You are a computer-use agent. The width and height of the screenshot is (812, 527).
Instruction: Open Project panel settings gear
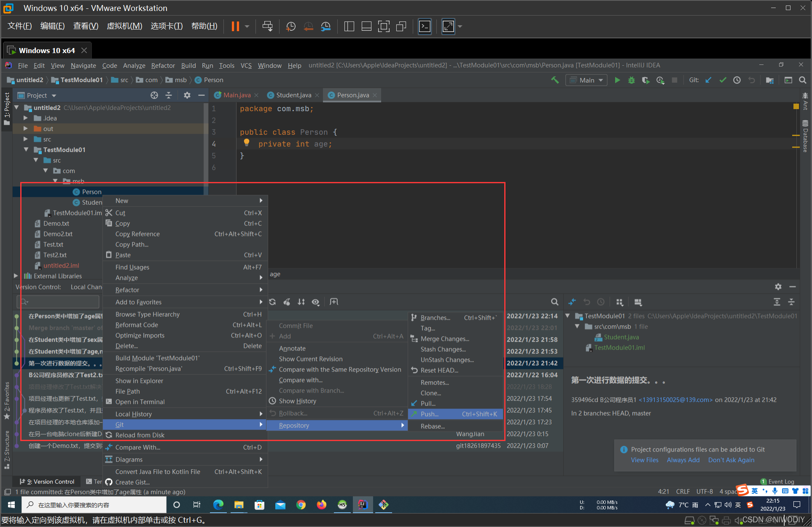(187, 95)
